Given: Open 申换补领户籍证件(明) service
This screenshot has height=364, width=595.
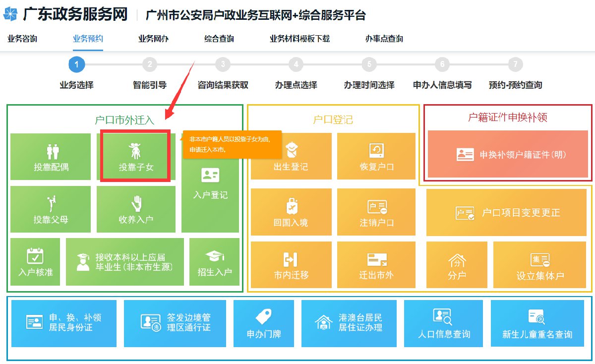Looking at the screenshot, I should tap(507, 155).
